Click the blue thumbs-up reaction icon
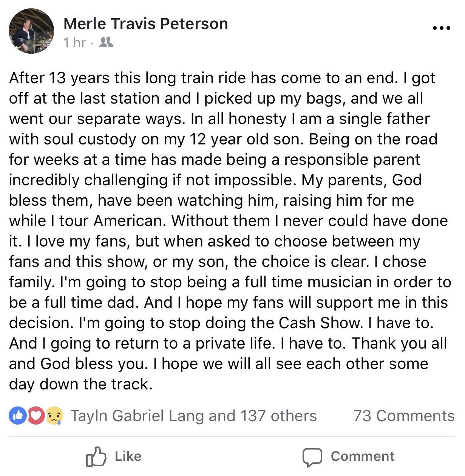 point(17,416)
